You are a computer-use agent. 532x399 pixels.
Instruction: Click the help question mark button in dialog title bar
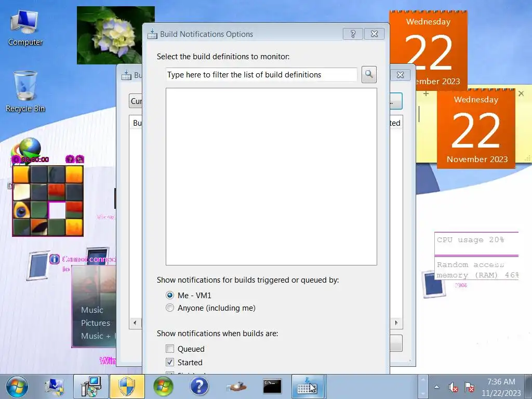tap(353, 34)
